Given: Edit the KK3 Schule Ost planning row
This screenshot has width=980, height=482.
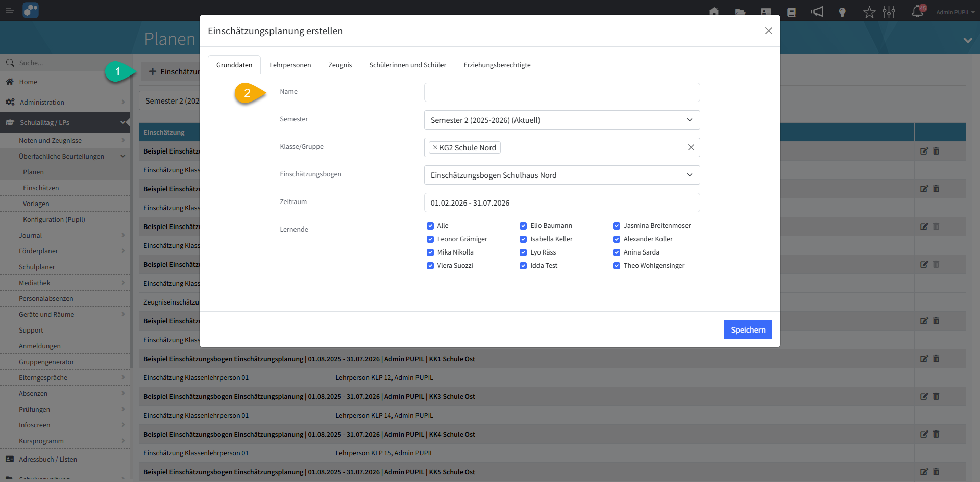Looking at the screenshot, I should point(924,396).
